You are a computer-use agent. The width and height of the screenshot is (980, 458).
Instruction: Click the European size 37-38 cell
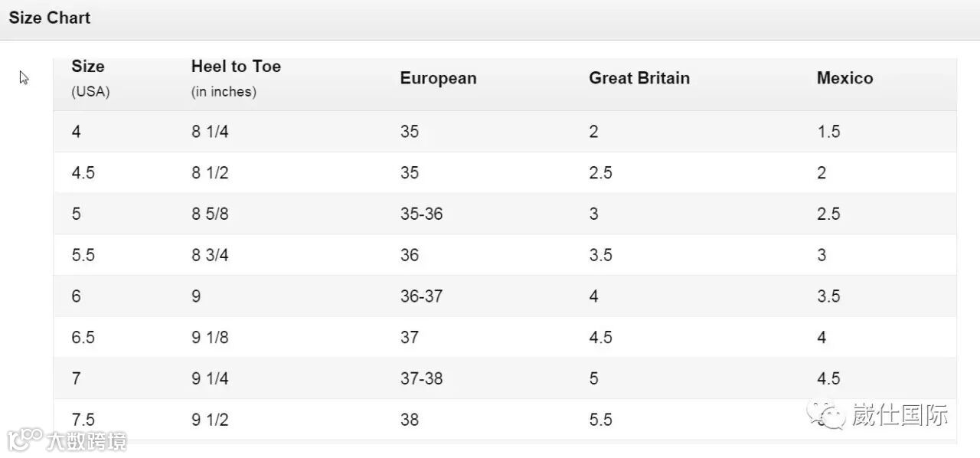point(421,378)
